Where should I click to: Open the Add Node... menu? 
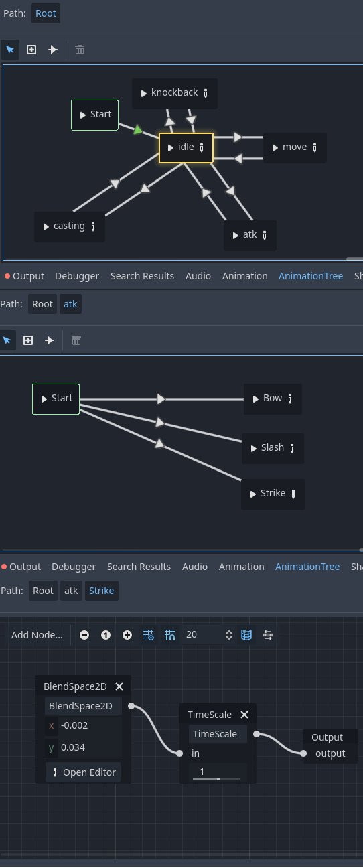pyautogui.click(x=37, y=635)
